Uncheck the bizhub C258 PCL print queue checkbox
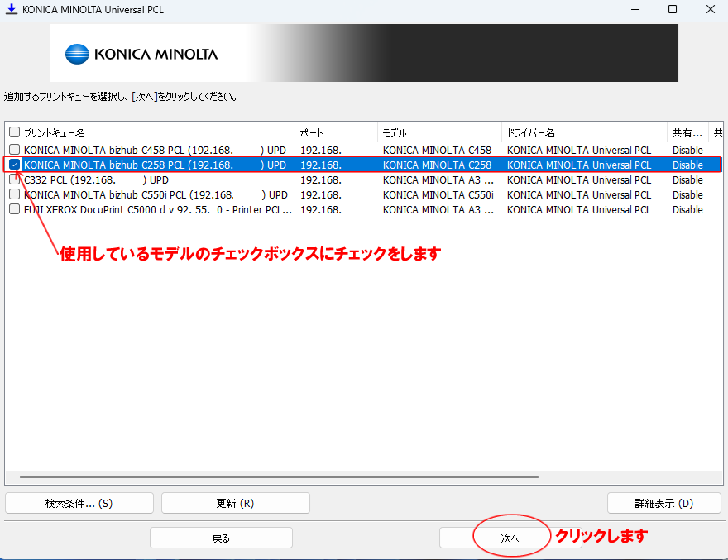 [x=14, y=165]
